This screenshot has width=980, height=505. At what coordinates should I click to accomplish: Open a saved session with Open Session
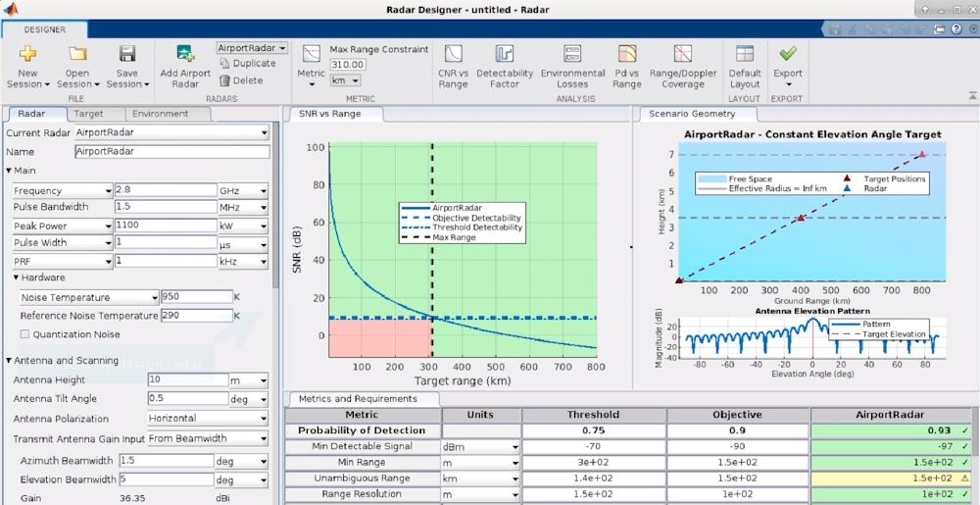click(x=77, y=55)
